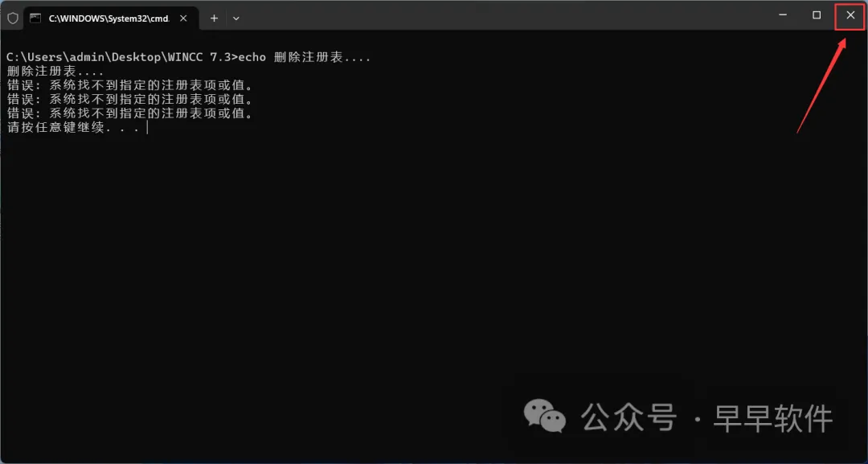The width and height of the screenshot is (868, 464).
Task: Minimize the terminal window
Action: pos(783,15)
